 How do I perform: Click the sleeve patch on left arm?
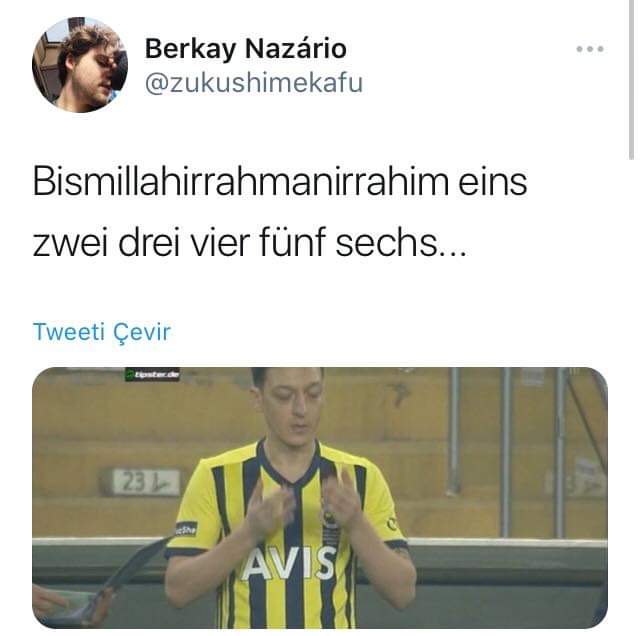pos(187,529)
